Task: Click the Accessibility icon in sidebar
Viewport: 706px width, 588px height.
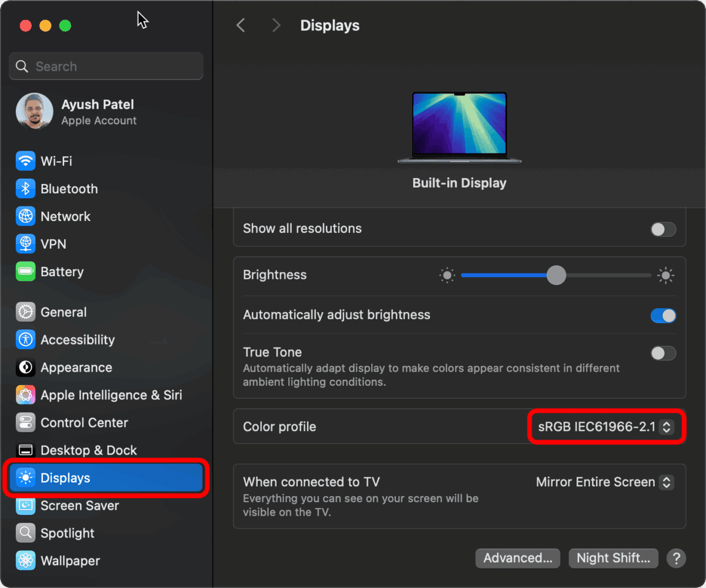Action: pos(25,339)
